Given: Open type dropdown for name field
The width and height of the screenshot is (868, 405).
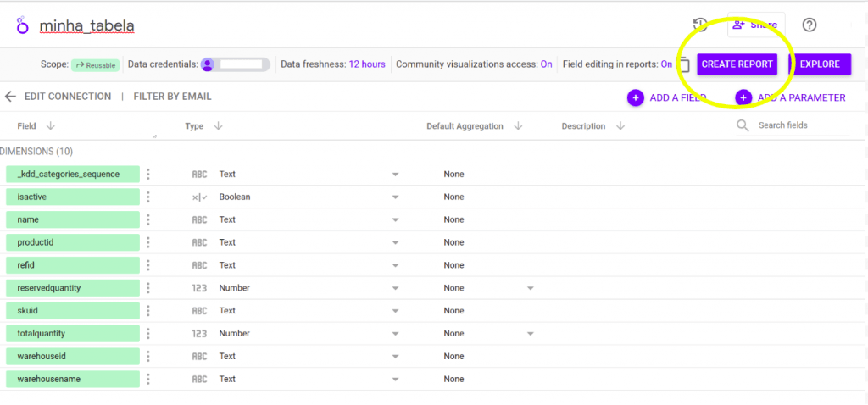Looking at the screenshot, I should (395, 219).
